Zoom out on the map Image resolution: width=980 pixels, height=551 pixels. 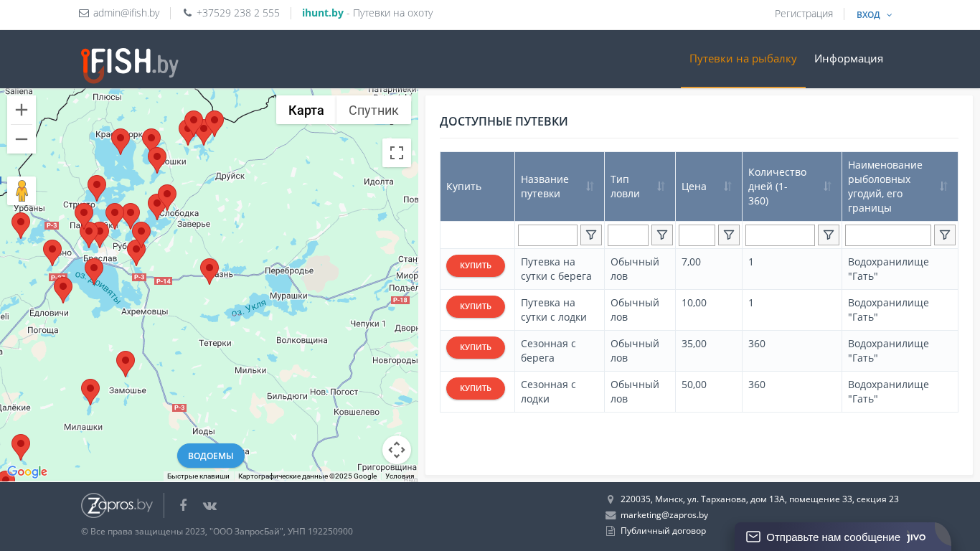[22, 139]
